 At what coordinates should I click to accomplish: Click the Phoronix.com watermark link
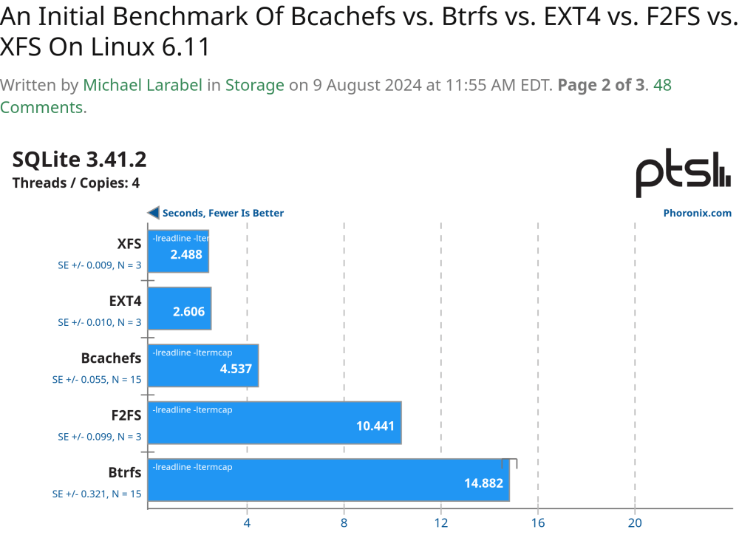coord(697,213)
